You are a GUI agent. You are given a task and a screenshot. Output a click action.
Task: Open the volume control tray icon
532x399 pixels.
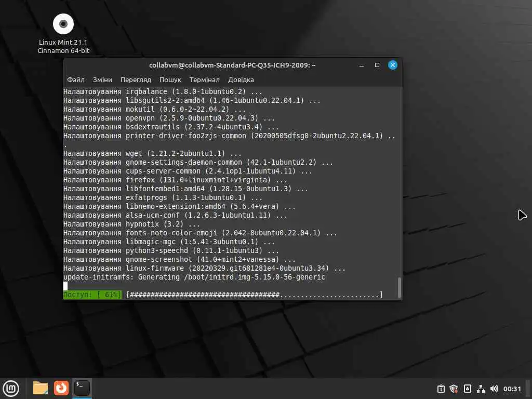coord(494,389)
